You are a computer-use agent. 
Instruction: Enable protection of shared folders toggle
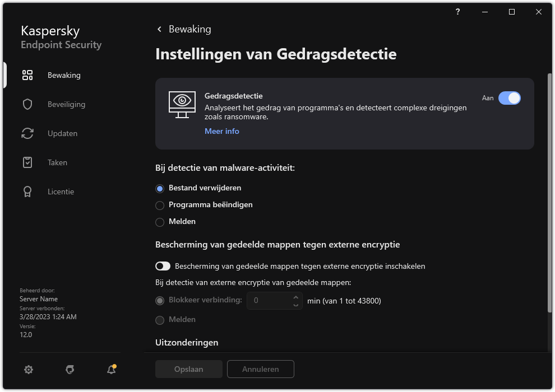point(163,266)
